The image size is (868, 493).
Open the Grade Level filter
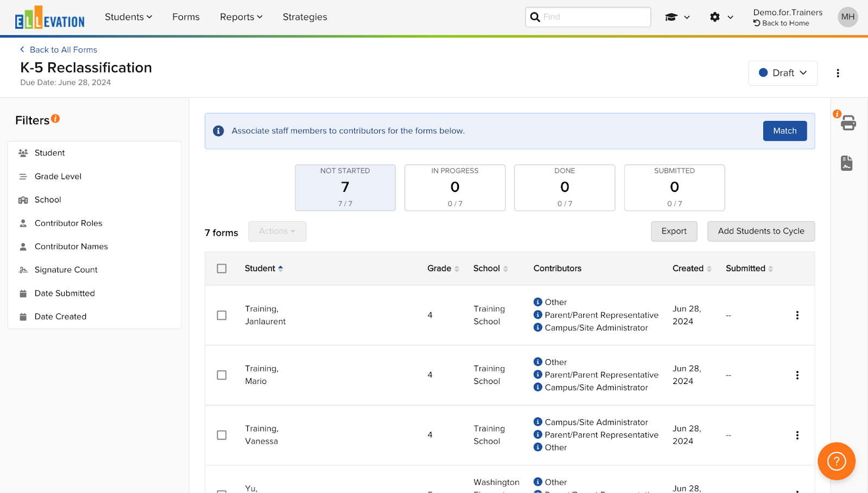[94, 176]
